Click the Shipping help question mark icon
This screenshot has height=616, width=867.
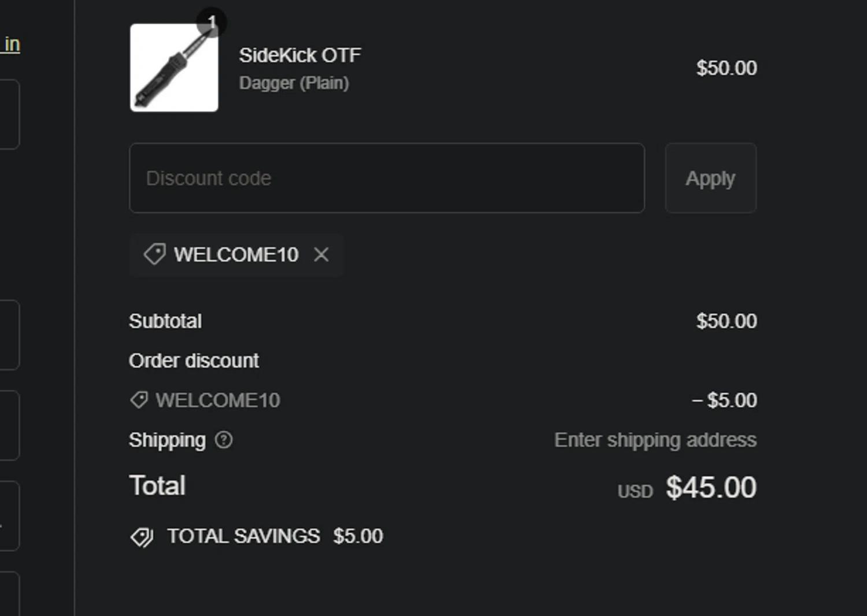point(224,440)
